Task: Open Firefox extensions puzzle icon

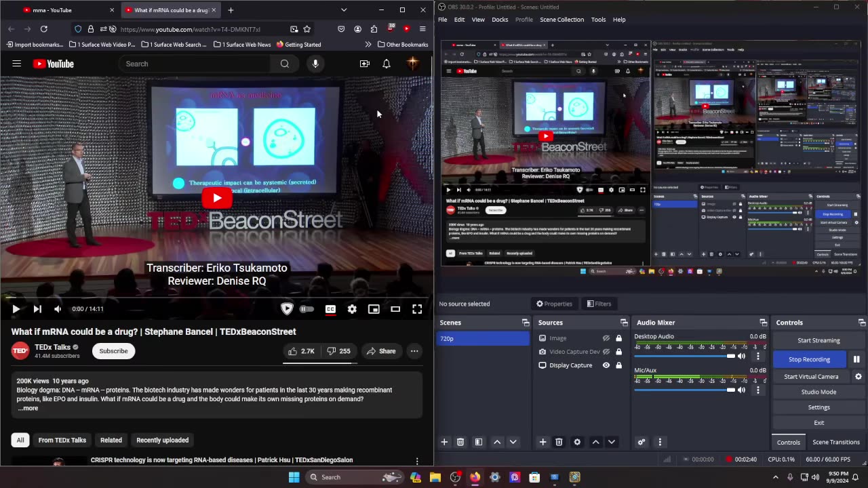Action: [x=374, y=29]
